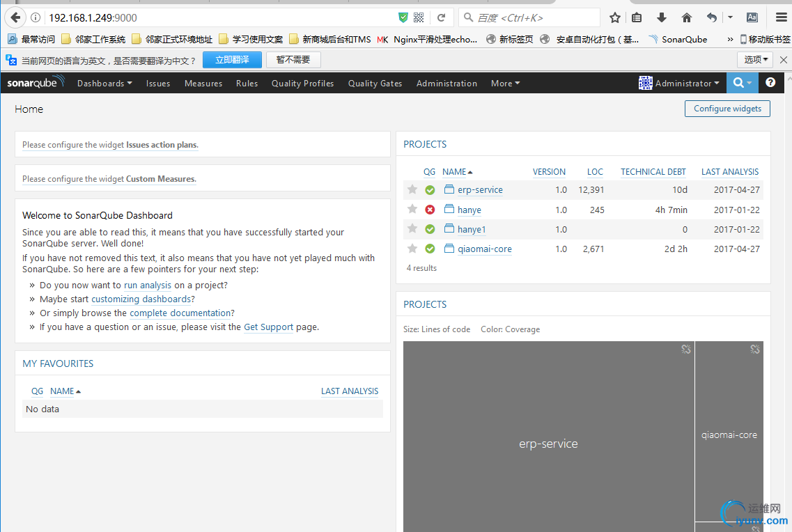The height and width of the screenshot is (532, 792).
Task: Click the 暂不需要 not now button
Action: pyautogui.click(x=293, y=60)
